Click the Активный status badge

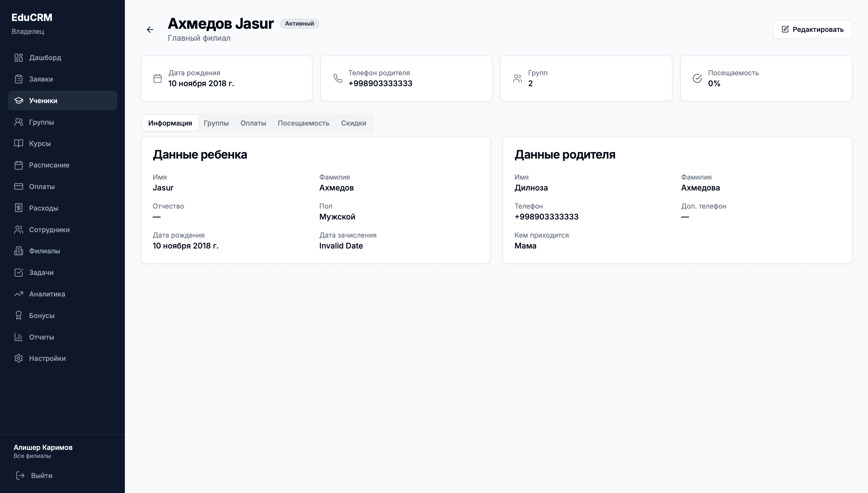[299, 24]
